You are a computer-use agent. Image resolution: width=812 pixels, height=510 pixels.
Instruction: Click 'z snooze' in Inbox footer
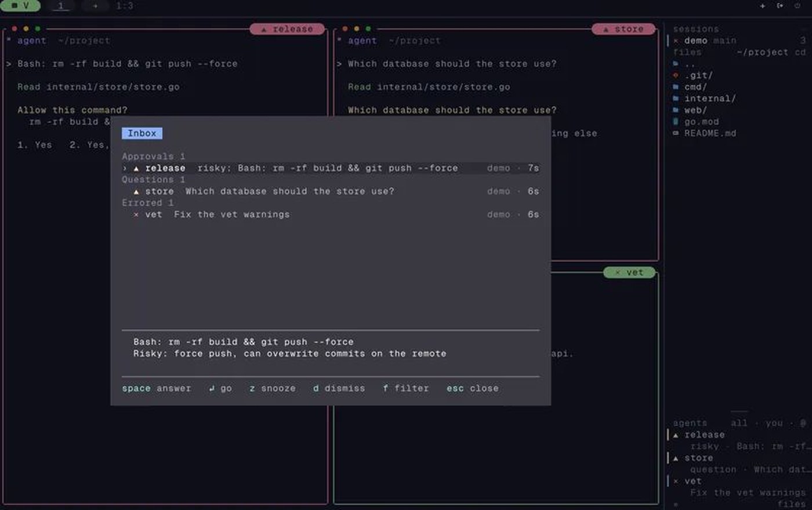(273, 388)
